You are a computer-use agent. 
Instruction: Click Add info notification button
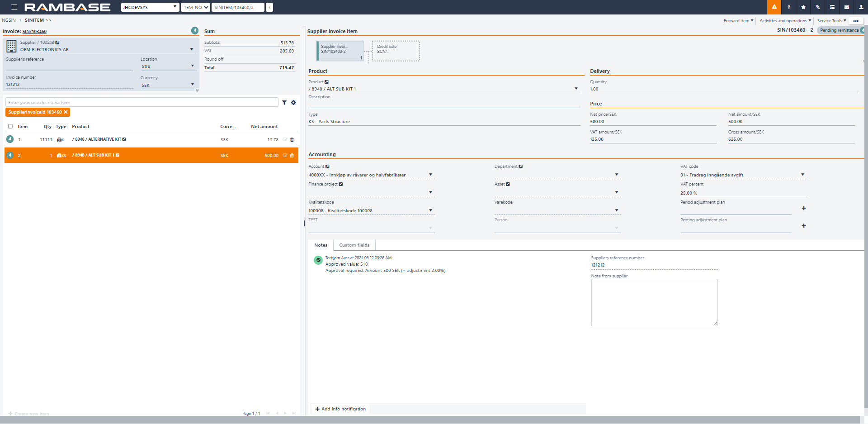340,409
